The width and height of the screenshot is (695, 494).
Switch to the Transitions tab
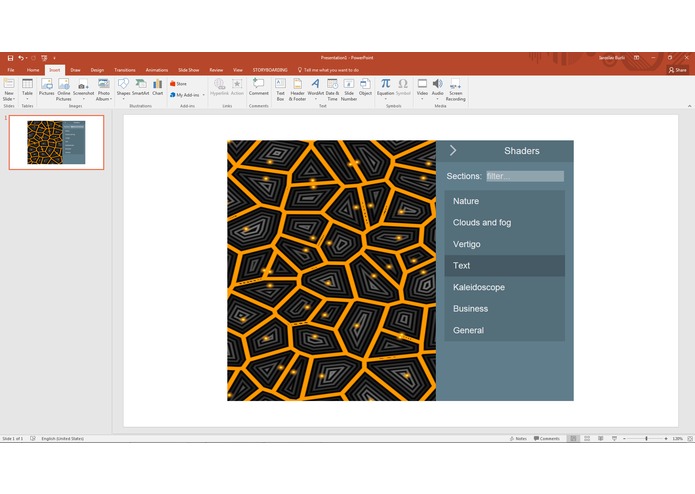click(x=125, y=70)
